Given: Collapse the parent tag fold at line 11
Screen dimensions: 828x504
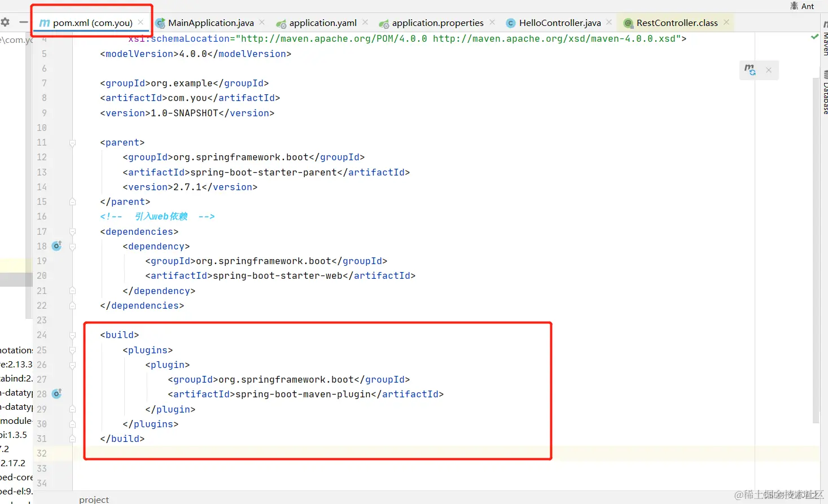Looking at the screenshot, I should pyautogui.click(x=72, y=143).
